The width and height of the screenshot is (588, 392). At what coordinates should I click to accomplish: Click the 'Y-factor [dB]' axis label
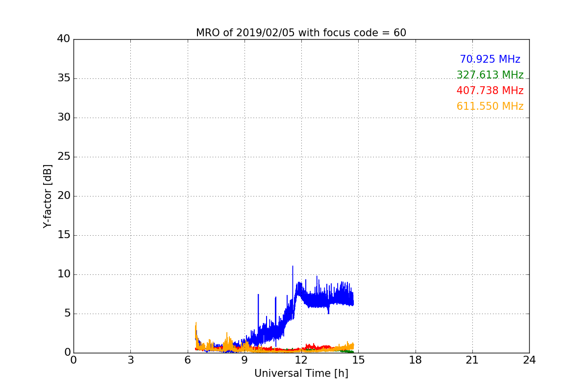pyautogui.click(x=48, y=196)
